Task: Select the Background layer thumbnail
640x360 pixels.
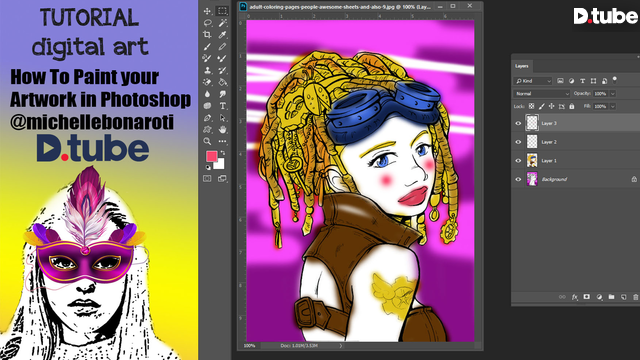Action: (532, 179)
